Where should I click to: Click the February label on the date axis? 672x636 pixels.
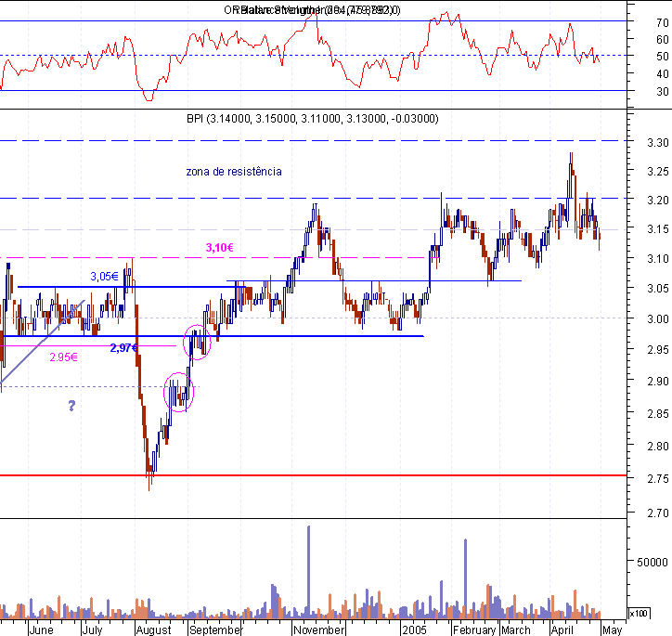(474, 630)
